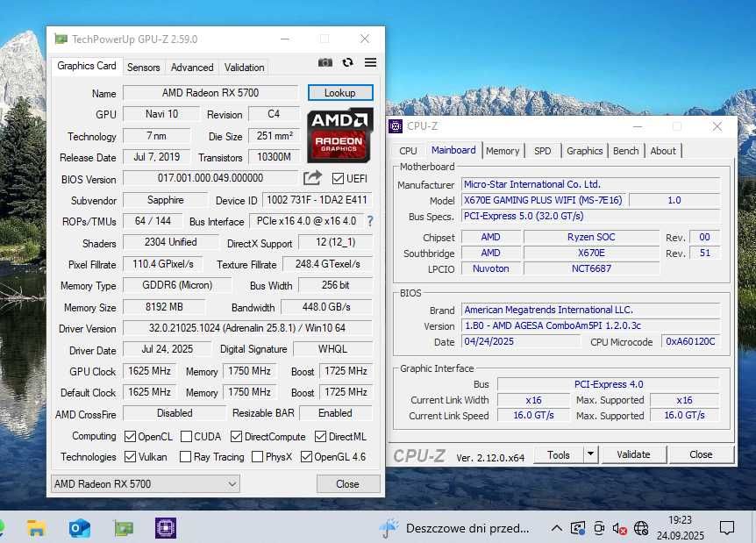This screenshot has height=543, width=756.
Task: Click the Meet Now camera tray icon
Action: click(x=599, y=528)
